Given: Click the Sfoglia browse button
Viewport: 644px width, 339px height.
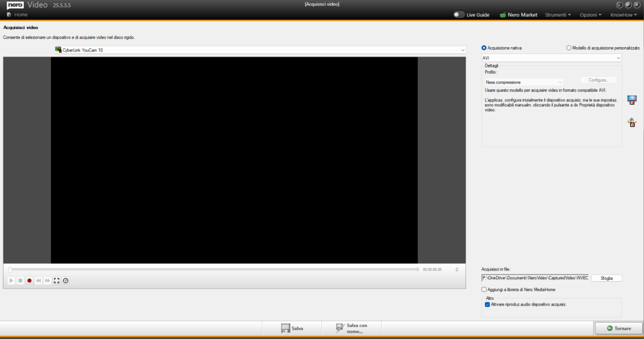Looking at the screenshot, I should coord(606,278).
